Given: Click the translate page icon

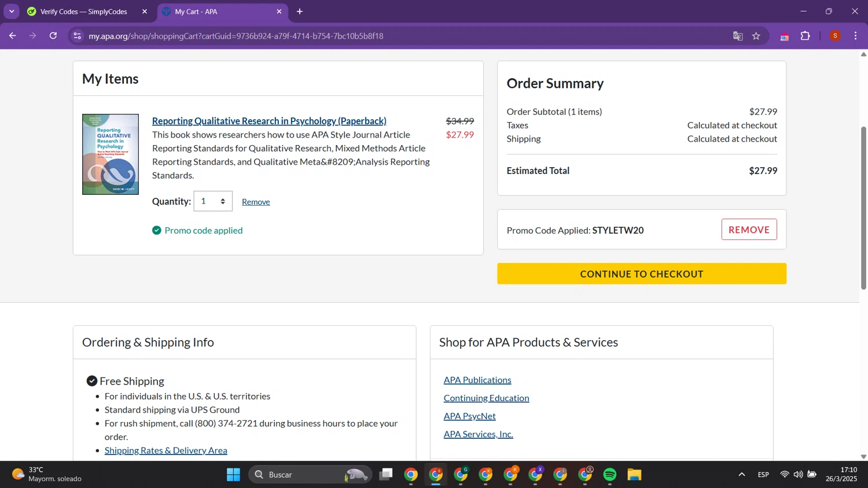Looking at the screenshot, I should pyautogui.click(x=738, y=36).
